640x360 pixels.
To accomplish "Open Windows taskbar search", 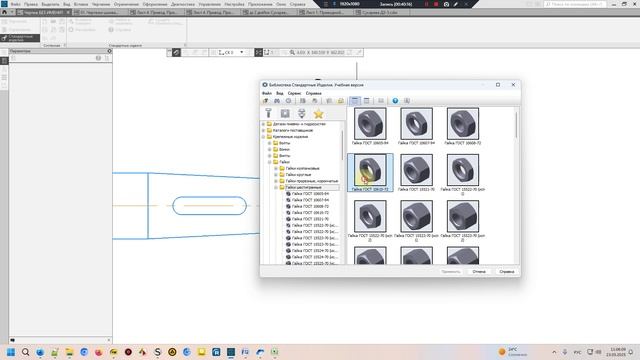I will coord(25,352).
